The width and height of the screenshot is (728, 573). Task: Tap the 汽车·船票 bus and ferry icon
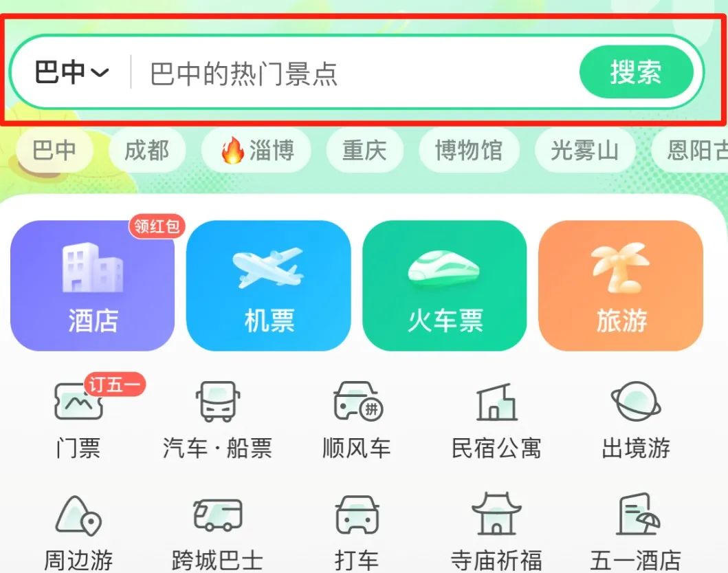(217, 419)
